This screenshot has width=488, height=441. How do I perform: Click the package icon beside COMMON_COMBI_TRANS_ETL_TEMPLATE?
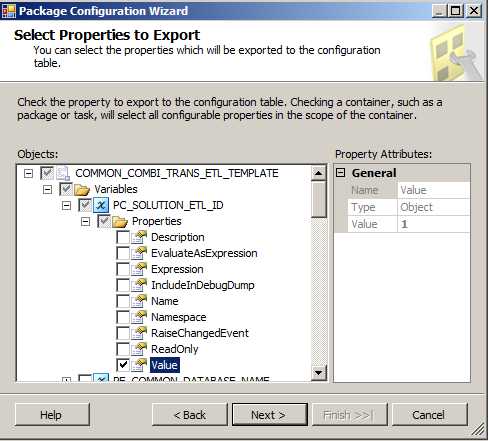63,173
